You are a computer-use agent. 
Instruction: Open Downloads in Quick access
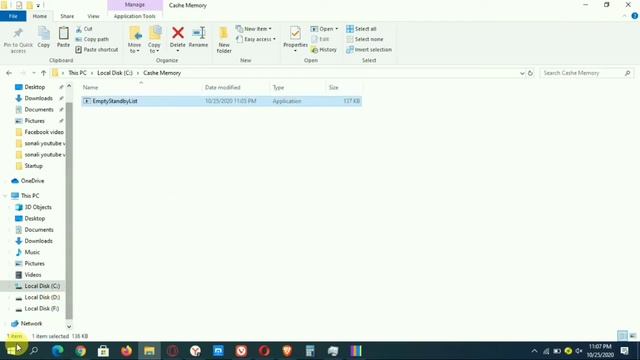38,98
